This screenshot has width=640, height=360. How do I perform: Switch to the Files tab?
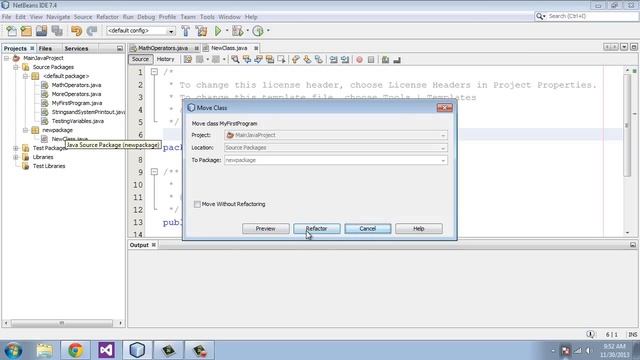click(x=45, y=49)
